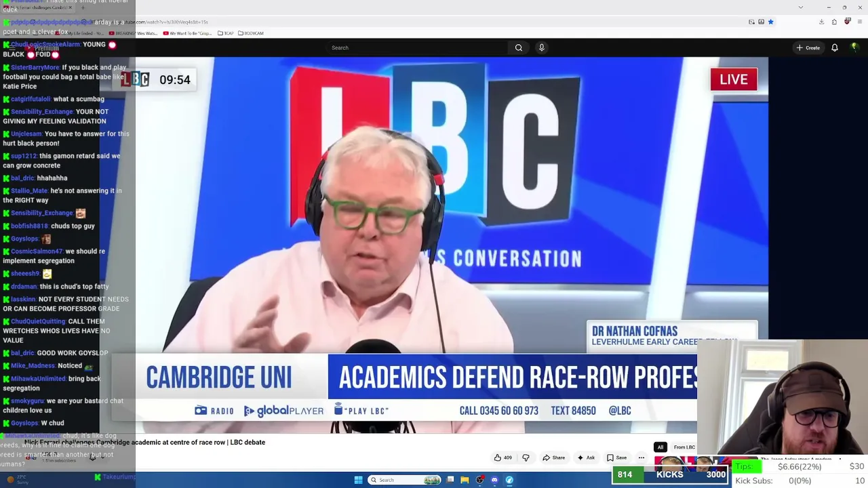Click the Ask button under the video

586,457
